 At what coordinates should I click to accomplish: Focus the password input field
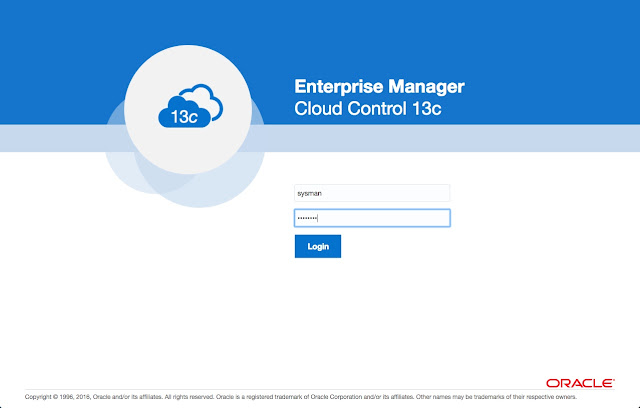372,218
